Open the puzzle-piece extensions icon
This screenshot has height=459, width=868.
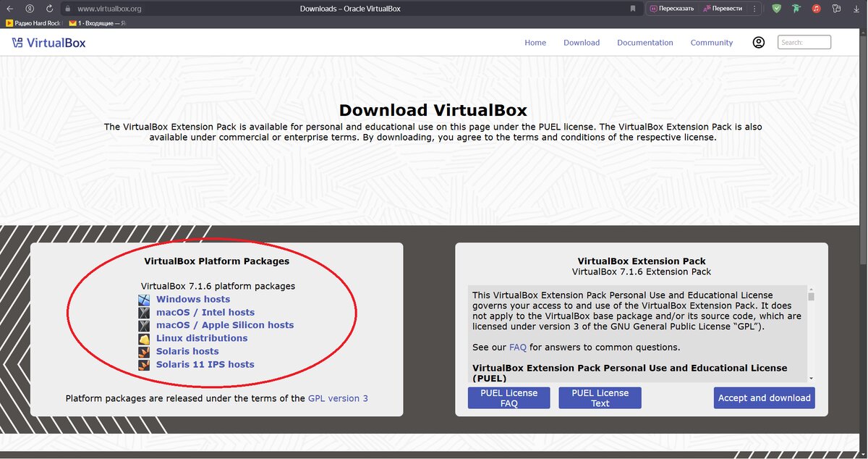836,9
